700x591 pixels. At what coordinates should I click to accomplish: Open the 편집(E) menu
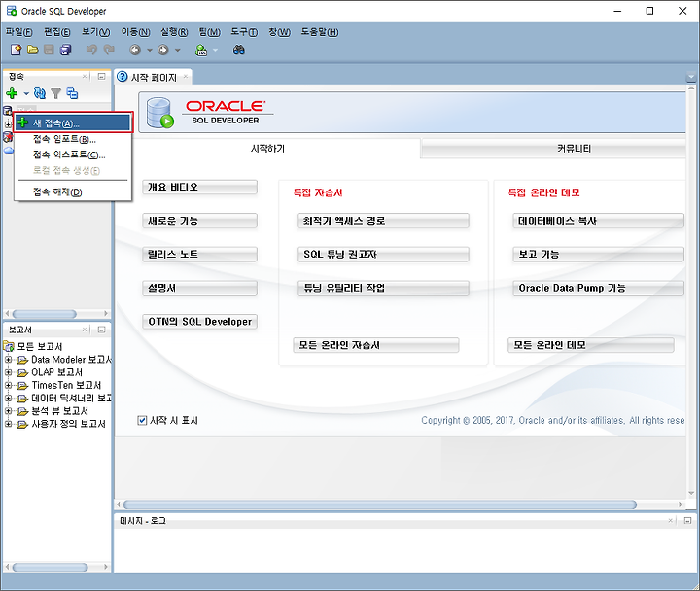[x=56, y=32]
